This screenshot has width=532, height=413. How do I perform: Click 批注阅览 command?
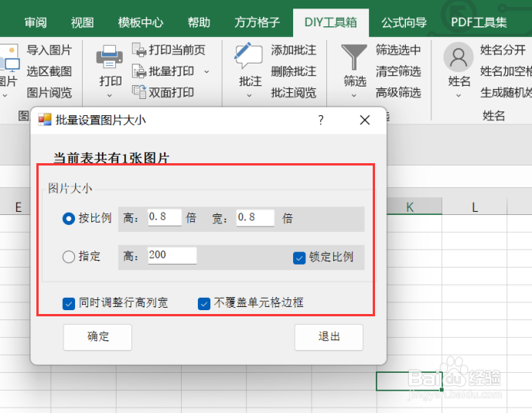point(294,92)
